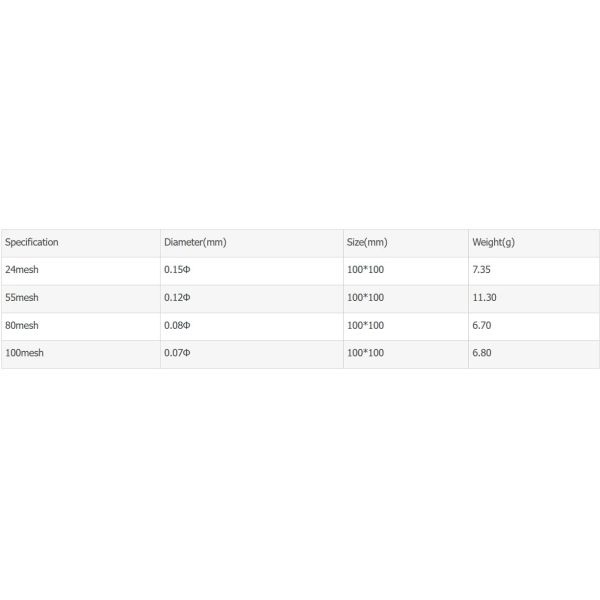Click the Specification column header
Image resolution: width=600 pixels, height=600 pixels.
32,242
